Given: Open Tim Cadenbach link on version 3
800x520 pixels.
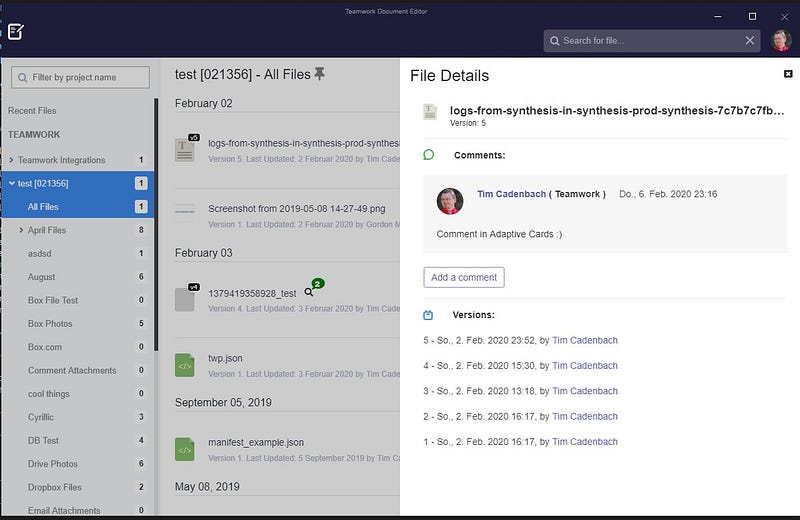Looking at the screenshot, I should 585,391.
